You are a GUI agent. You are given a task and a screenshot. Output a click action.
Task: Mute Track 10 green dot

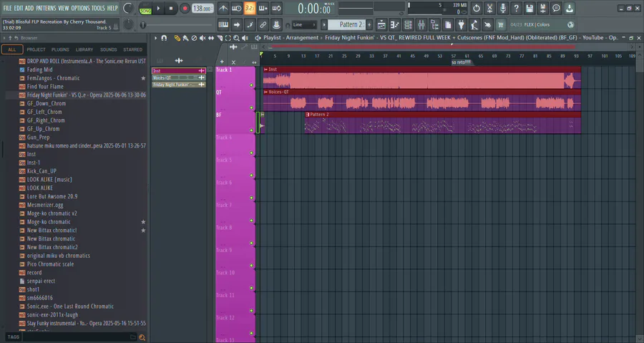coord(251,289)
